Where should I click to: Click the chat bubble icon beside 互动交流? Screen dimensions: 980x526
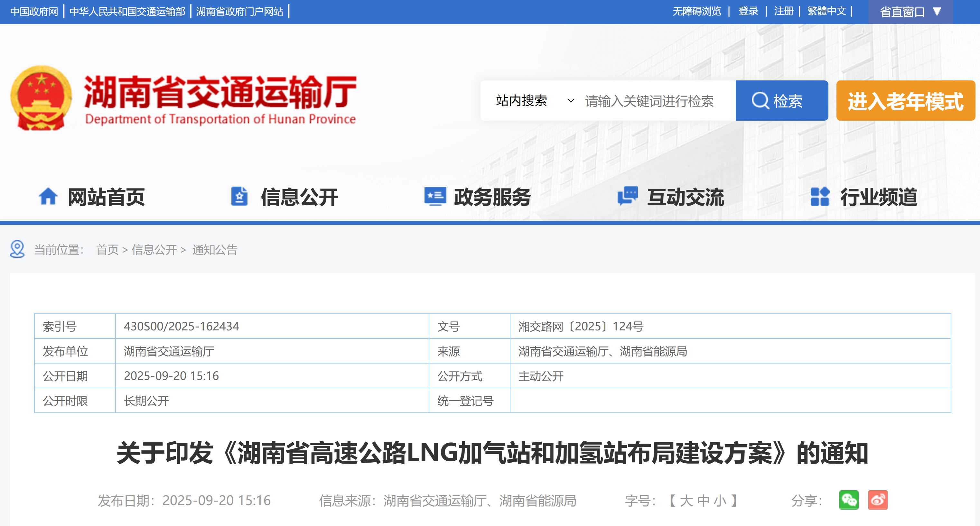pos(627,196)
